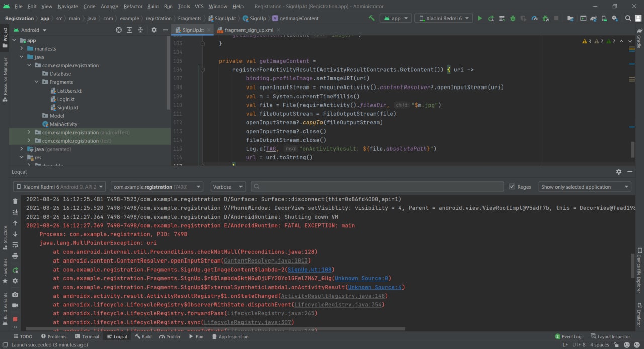
Task: Click the Apply Code Changes icon
Action: (x=502, y=18)
